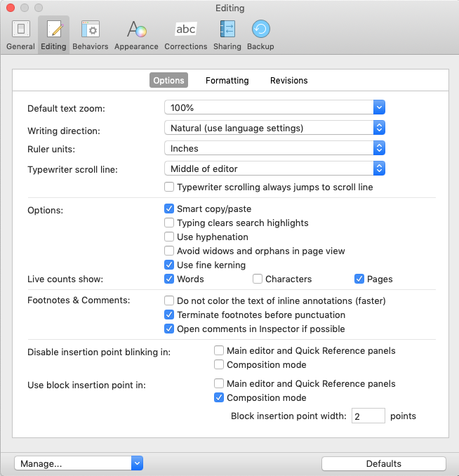Uncheck Open comments in Inspector

[x=169, y=329]
